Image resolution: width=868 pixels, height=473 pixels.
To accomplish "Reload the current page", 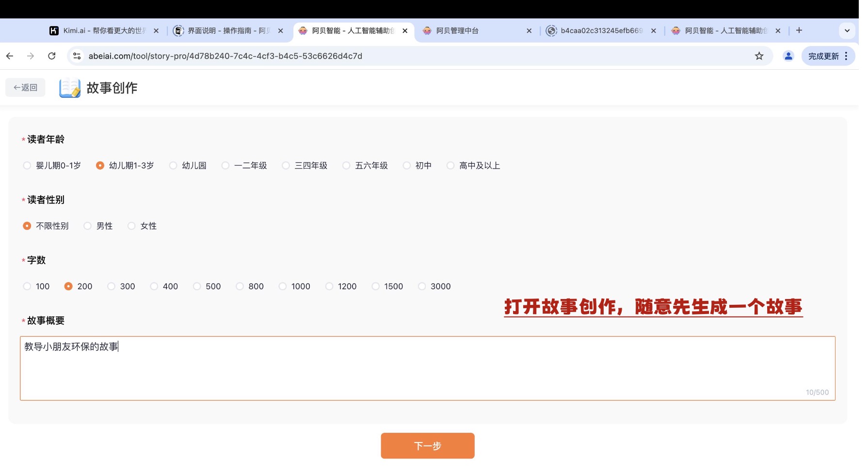I will (52, 56).
